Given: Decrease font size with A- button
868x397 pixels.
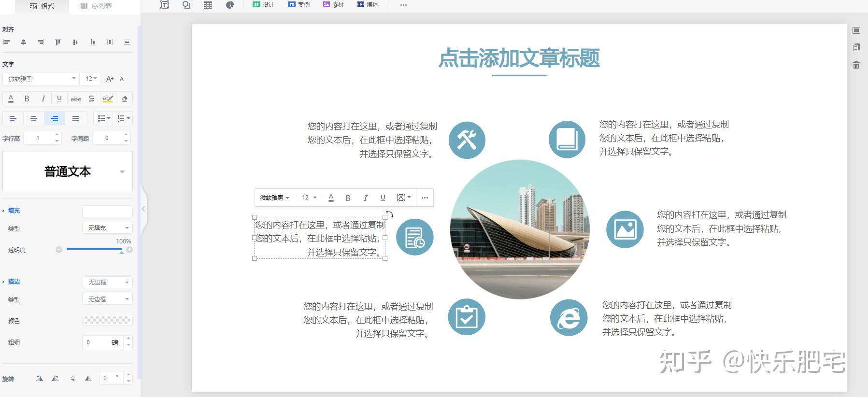Looking at the screenshot, I should click(x=123, y=79).
